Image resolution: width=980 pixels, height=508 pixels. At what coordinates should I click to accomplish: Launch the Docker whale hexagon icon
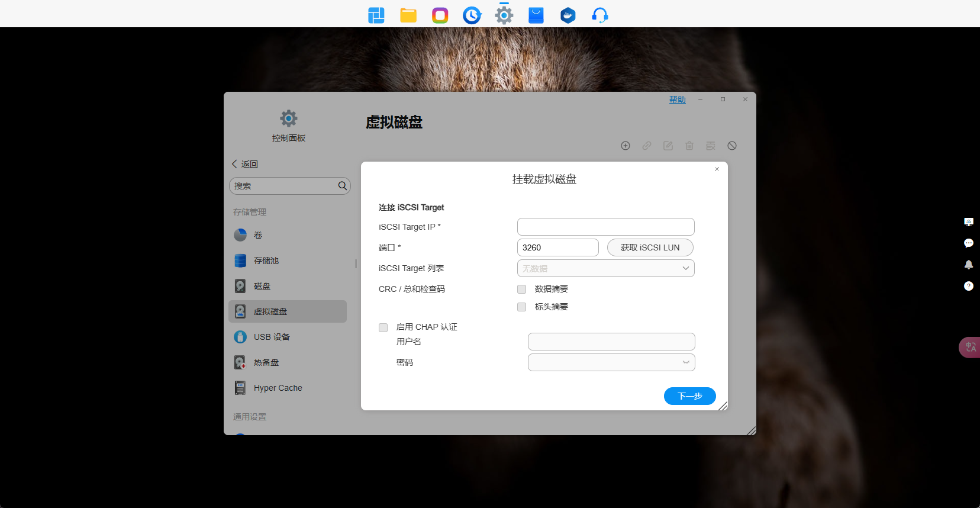click(568, 15)
